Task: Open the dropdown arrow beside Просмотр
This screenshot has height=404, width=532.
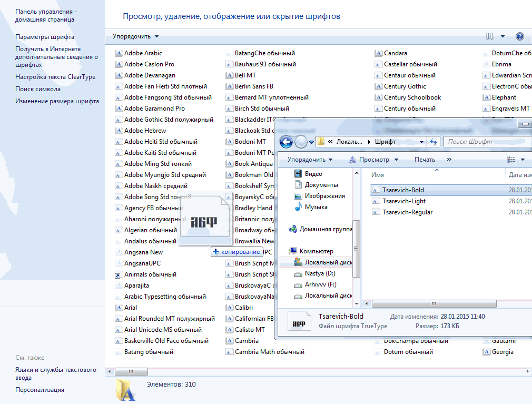Action: [x=396, y=160]
